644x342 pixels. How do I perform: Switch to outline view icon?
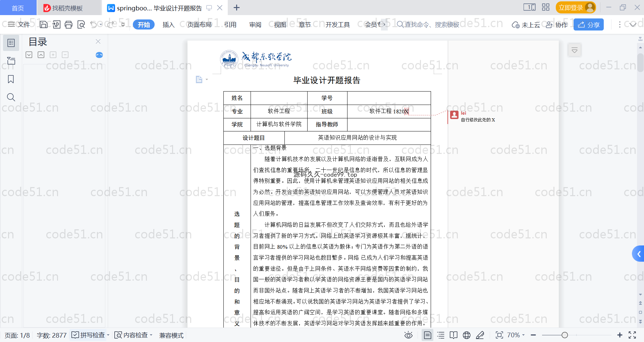(441, 335)
